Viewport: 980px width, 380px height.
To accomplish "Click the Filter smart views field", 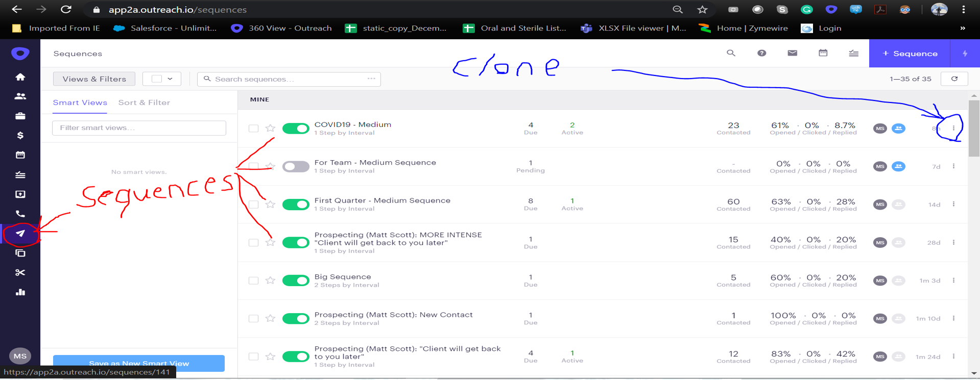I will (139, 128).
